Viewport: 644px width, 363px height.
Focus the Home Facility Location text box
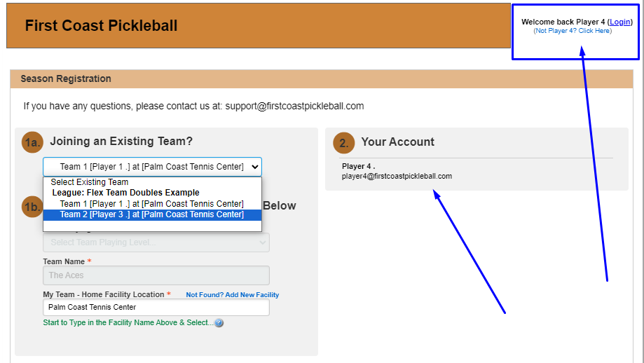pos(156,307)
